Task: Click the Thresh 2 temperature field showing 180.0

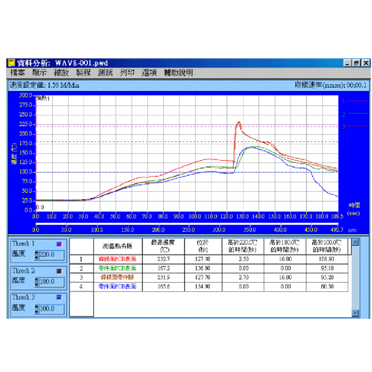Action: (x=51, y=282)
